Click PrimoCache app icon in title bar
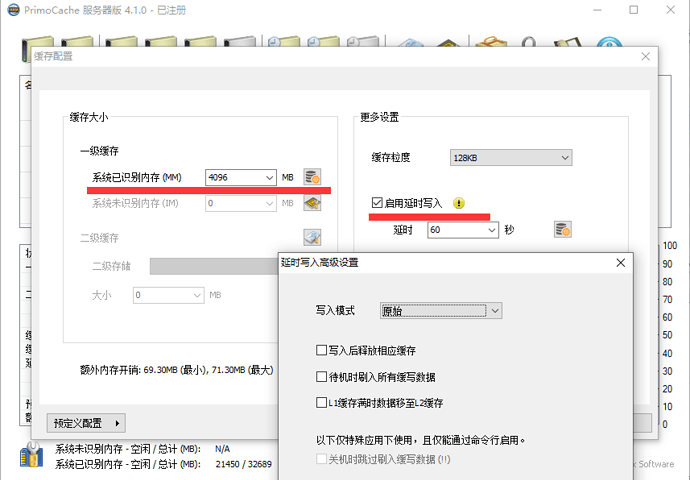Image resolution: width=690 pixels, height=480 pixels. (14, 10)
